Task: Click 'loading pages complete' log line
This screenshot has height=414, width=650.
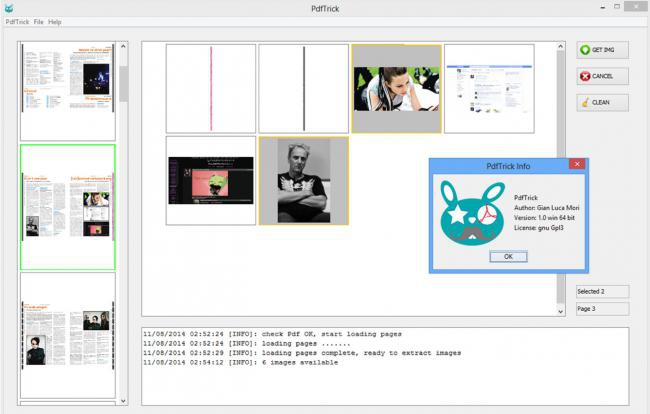Action: pyautogui.click(x=302, y=353)
